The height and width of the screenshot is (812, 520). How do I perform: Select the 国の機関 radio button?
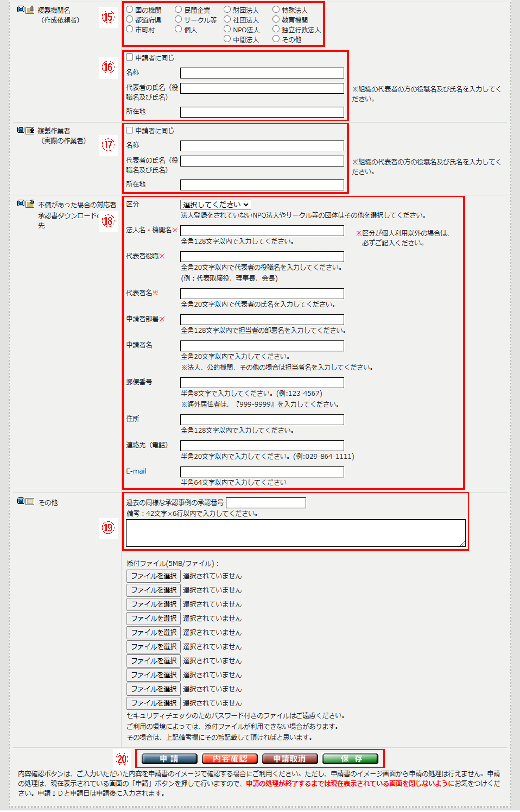click(129, 9)
